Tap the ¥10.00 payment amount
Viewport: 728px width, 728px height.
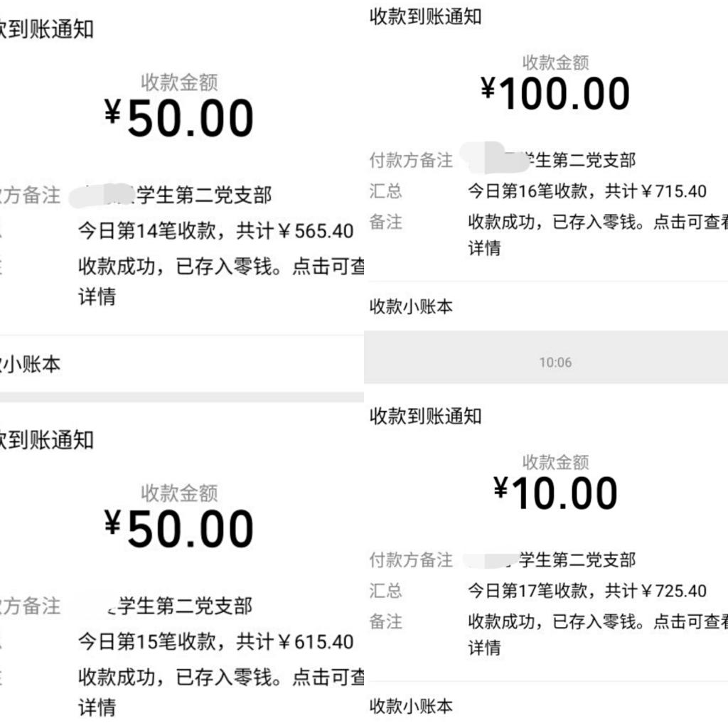(x=555, y=493)
